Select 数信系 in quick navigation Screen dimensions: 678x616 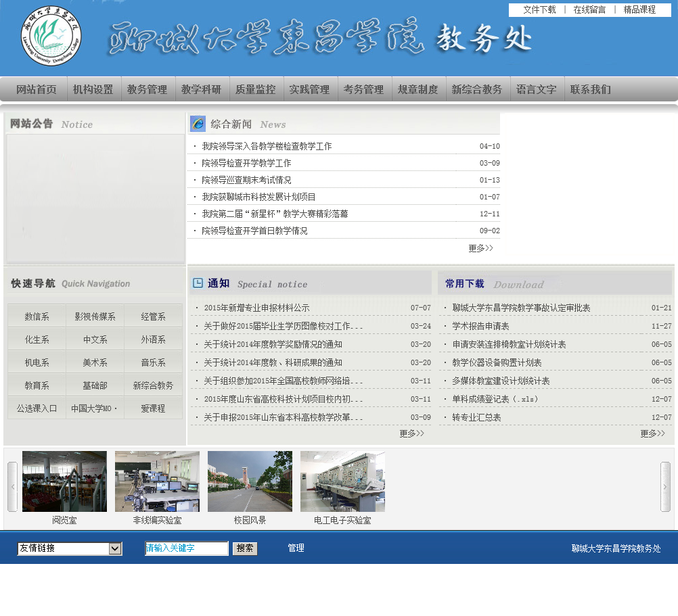pos(37,316)
